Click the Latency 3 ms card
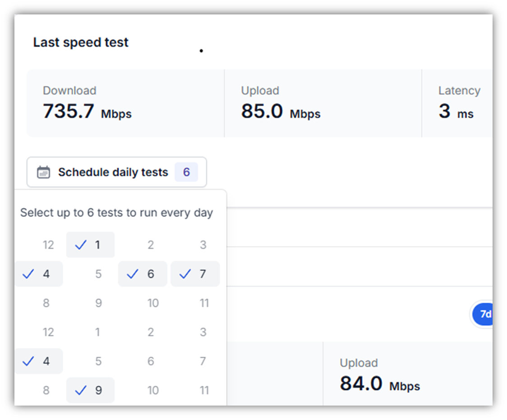The width and height of the screenshot is (507, 420). pos(458,103)
